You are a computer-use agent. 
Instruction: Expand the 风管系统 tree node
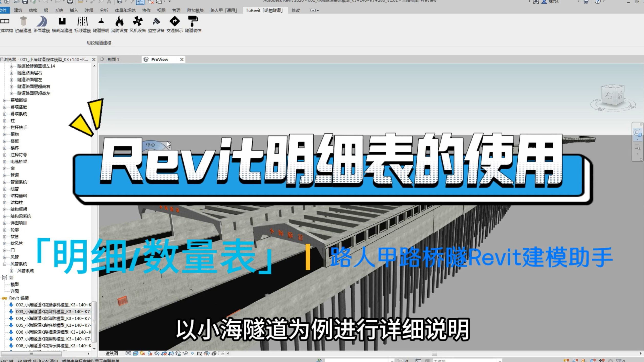point(12,271)
